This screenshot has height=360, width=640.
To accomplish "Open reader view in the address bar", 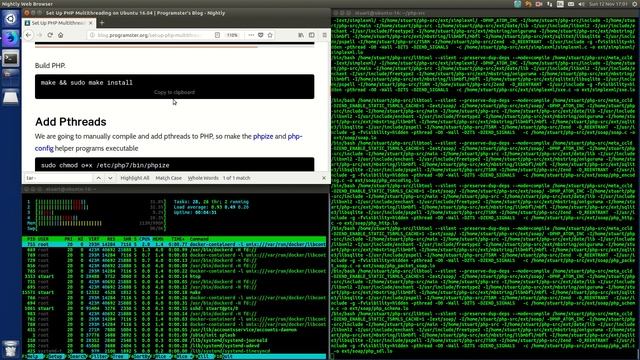I will point(217,35).
